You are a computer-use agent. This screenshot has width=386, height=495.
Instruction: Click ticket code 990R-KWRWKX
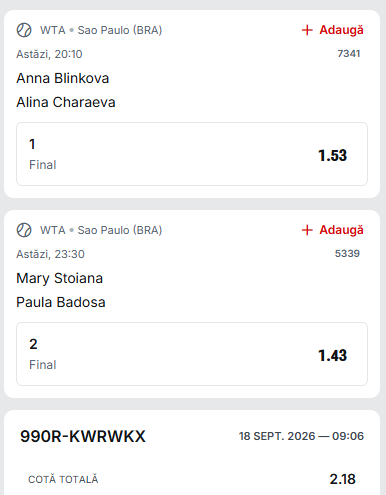coord(83,436)
